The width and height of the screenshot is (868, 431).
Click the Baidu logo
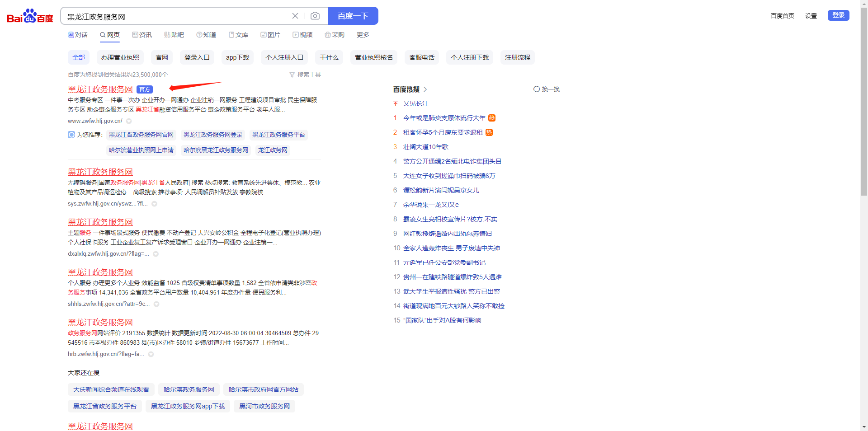pyautogui.click(x=30, y=16)
